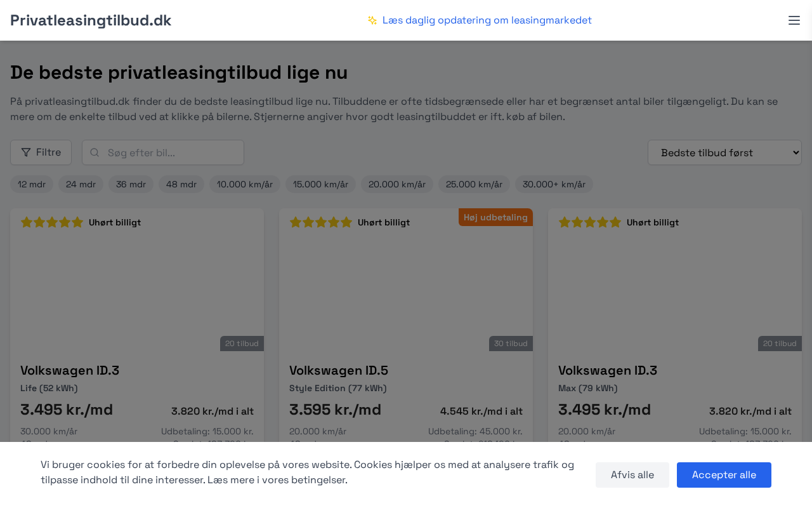Open 'Læs daglig opdatering om leasingmarkedet' link

click(487, 20)
